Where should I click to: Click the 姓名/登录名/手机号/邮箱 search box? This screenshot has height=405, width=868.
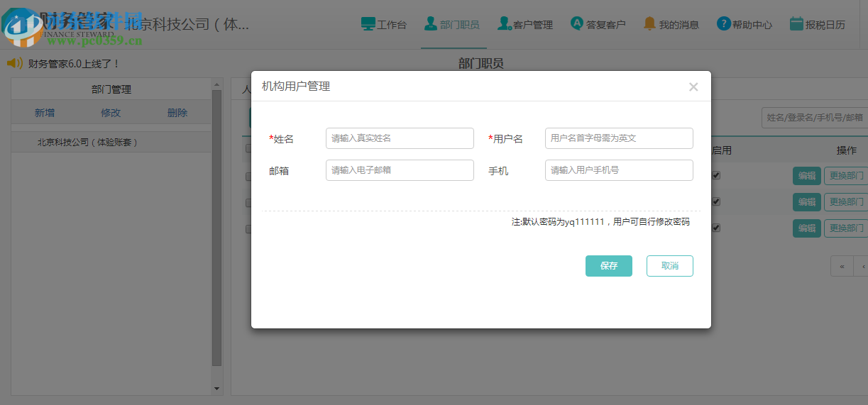click(x=815, y=118)
